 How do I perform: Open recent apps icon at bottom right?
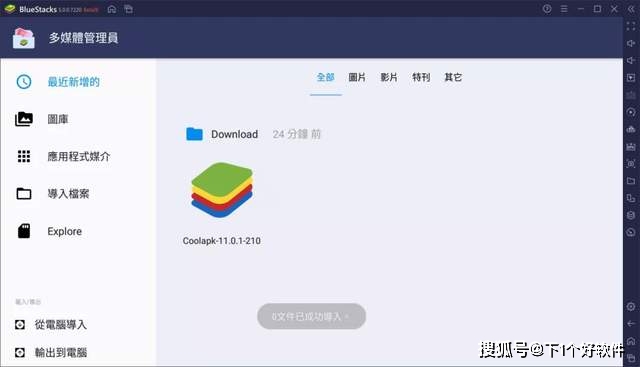coord(631,358)
